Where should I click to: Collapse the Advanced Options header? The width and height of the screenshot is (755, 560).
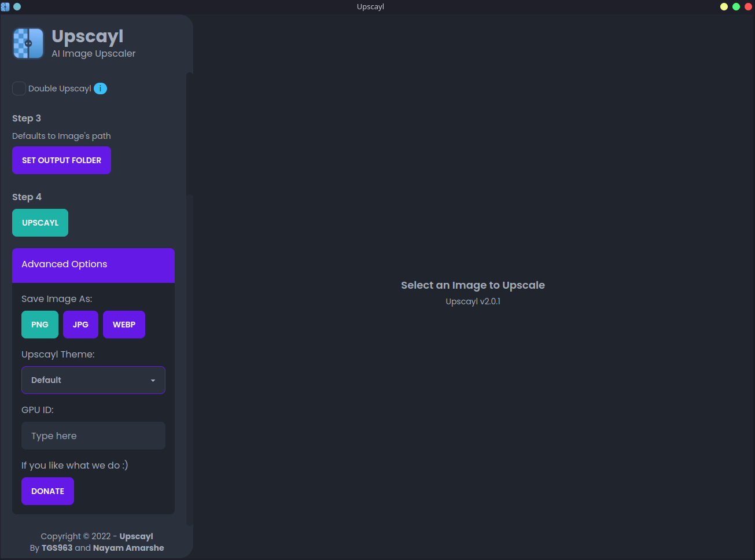click(x=93, y=265)
